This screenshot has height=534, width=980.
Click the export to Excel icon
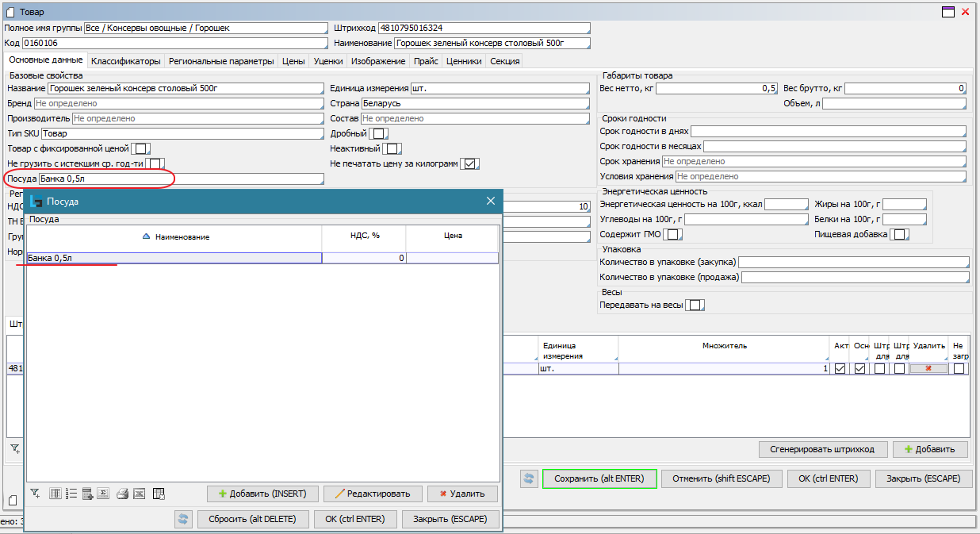[140, 494]
